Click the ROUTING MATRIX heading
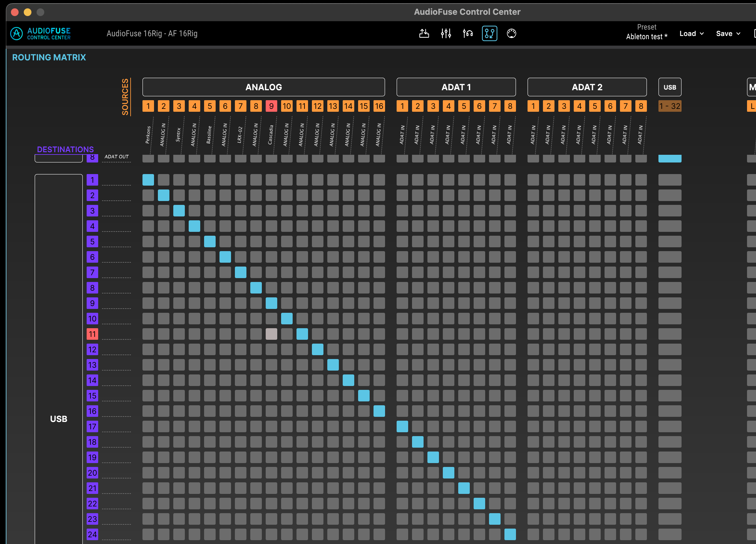The width and height of the screenshot is (756, 544). point(49,57)
